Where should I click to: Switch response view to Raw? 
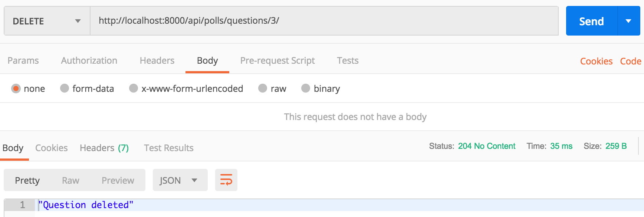tap(70, 180)
